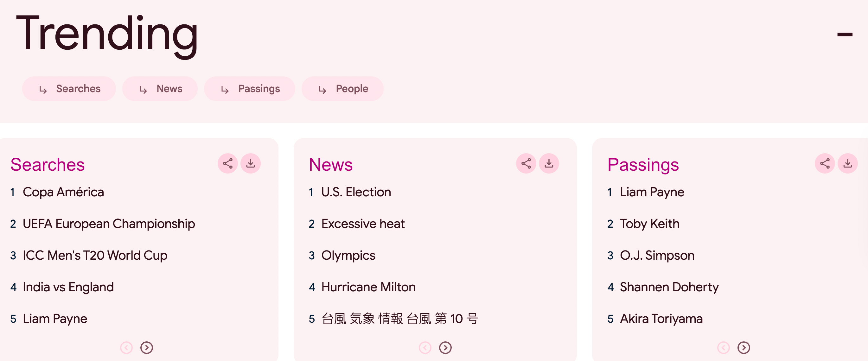
Task: Jump to People via chip
Action: click(x=343, y=89)
